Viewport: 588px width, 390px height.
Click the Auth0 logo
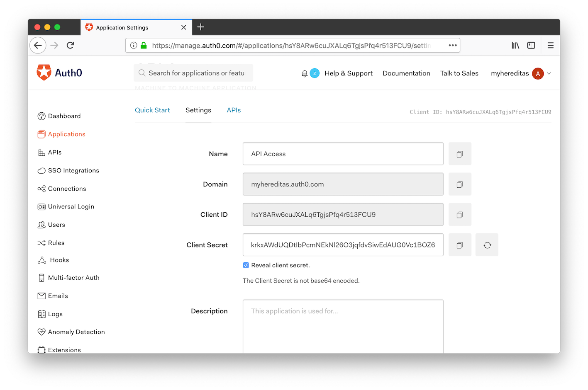[59, 73]
